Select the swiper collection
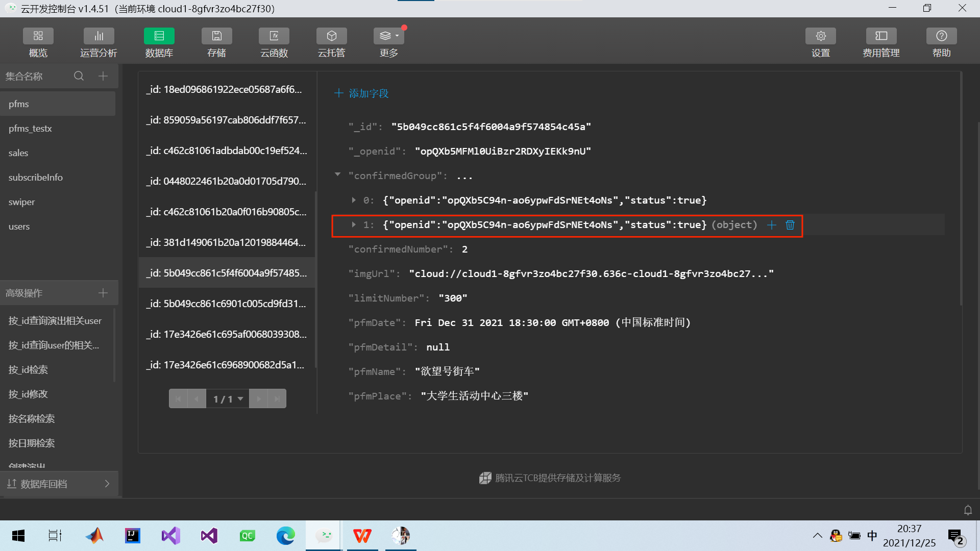Screen dimensions: 980x551 [x=58, y=202]
